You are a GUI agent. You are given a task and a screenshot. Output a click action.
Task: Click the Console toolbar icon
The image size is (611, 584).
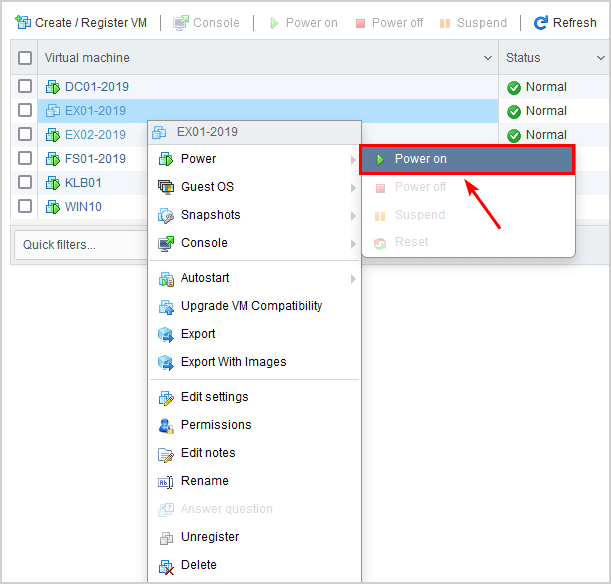(181, 23)
